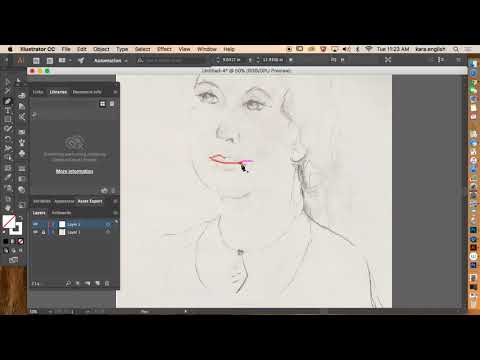Switch Libraries to grid view

pos(102,104)
